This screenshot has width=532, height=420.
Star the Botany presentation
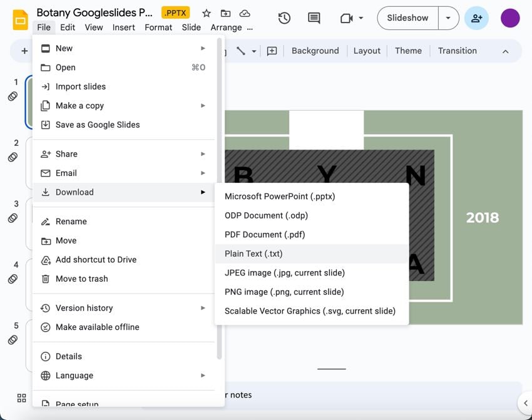[x=206, y=13]
